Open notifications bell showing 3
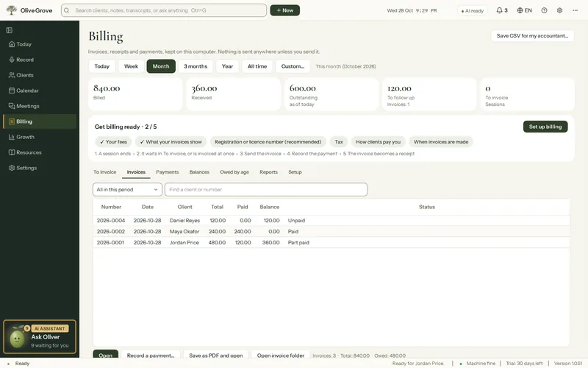The width and height of the screenshot is (588, 368). [x=502, y=10]
